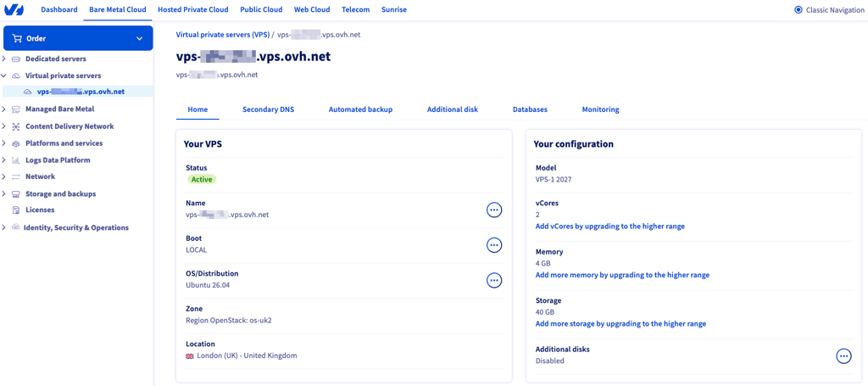Click the 4 GB memory value
868x386 pixels.
tap(543, 264)
